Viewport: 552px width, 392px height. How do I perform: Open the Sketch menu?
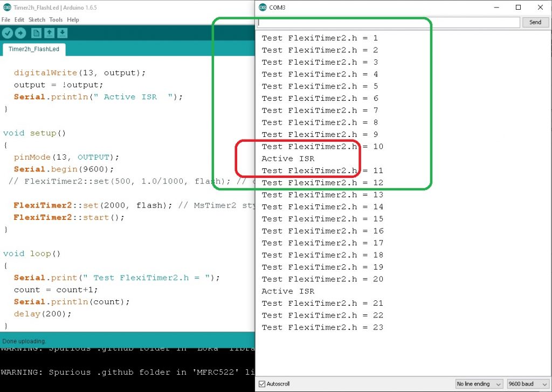[37, 20]
